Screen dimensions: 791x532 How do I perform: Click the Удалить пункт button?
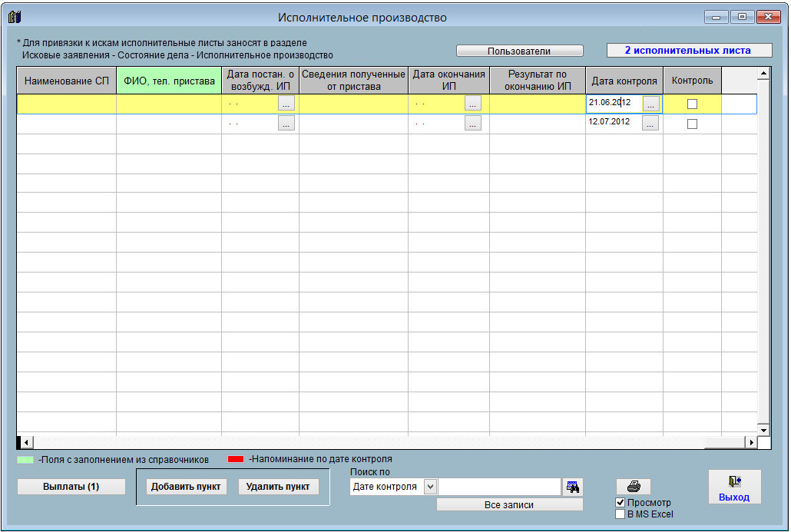[278, 487]
